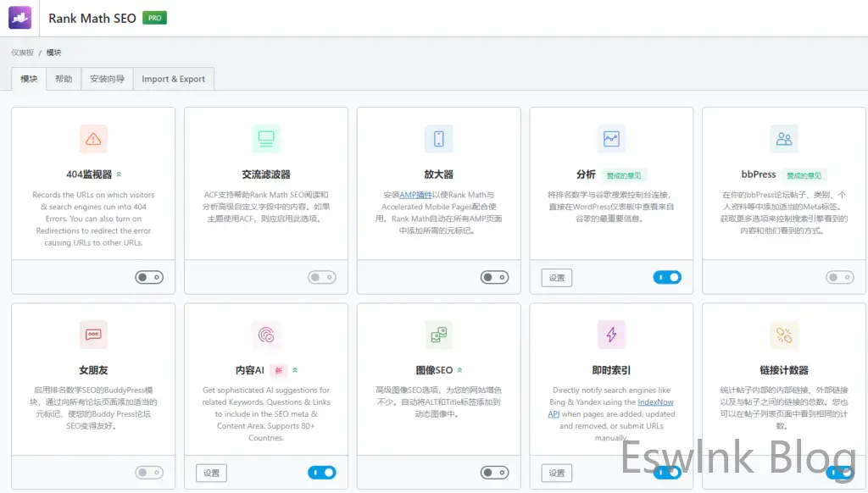The image size is (868, 493).
Task: Expand the chevron next to 404监视器
Action: point(120,174)
